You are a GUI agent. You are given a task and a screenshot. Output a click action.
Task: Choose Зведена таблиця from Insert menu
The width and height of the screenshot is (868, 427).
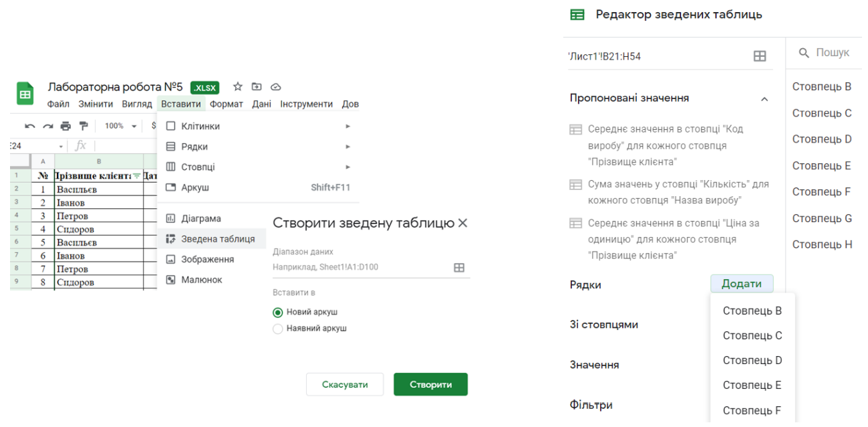pos(218,239)
